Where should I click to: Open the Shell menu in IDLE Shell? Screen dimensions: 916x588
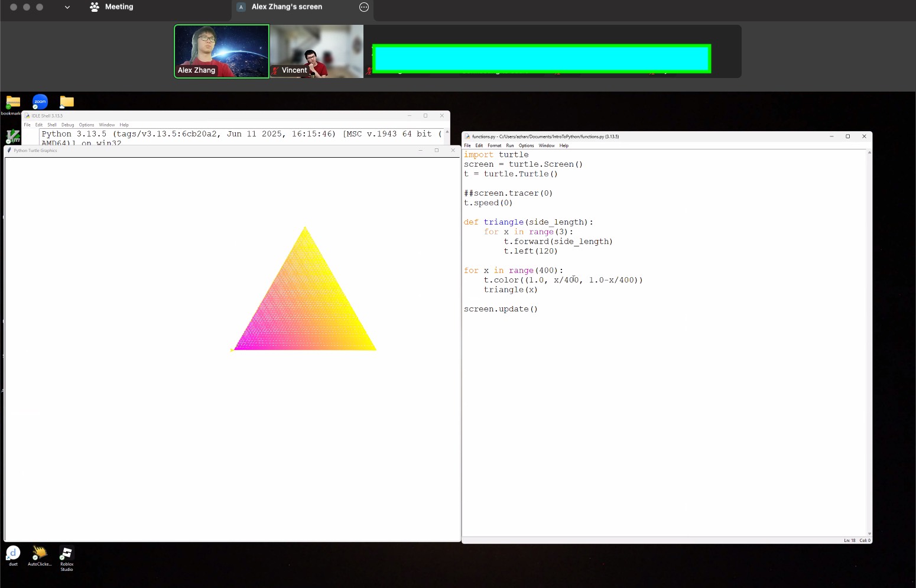[x=52, y=125]
